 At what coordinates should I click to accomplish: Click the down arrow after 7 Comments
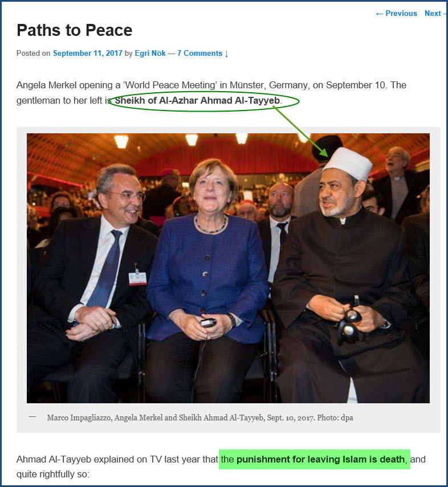click(x=226, y=54)
